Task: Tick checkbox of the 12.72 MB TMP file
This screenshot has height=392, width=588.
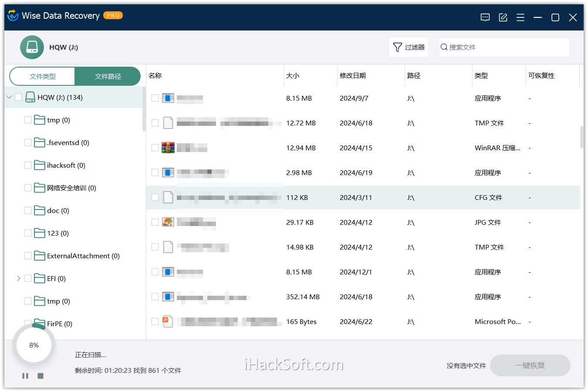Action: click(155, 123)
